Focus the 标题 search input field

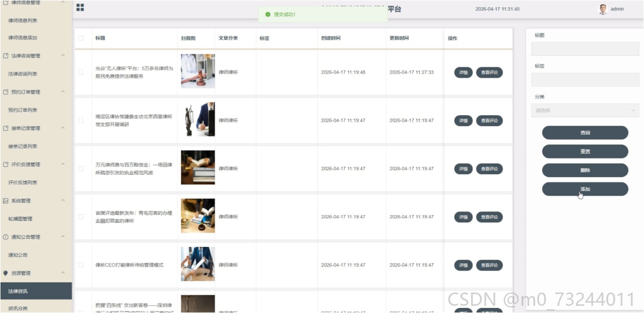585,49
